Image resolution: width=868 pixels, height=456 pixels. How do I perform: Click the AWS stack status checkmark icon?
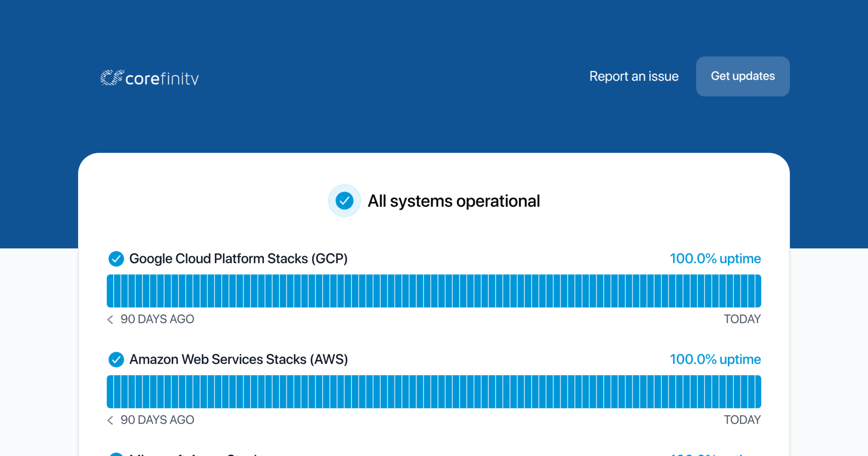click(x=116, y=359)
